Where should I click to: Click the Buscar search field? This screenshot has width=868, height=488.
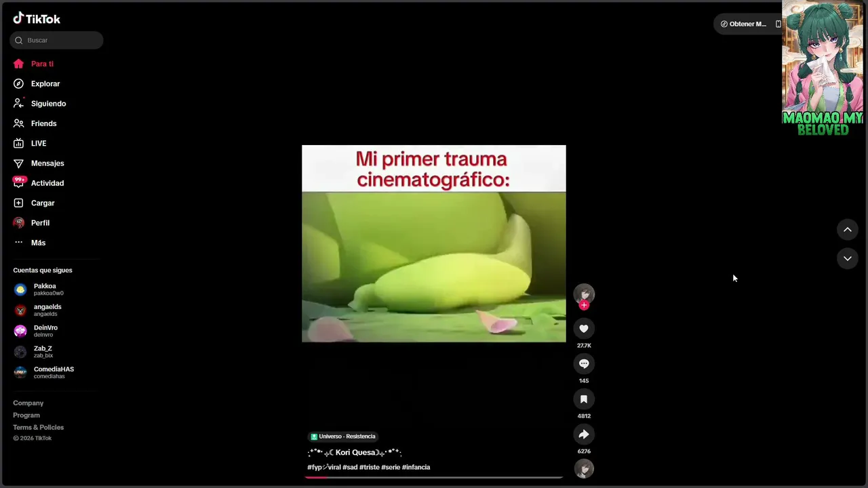[x=56, y=40]
